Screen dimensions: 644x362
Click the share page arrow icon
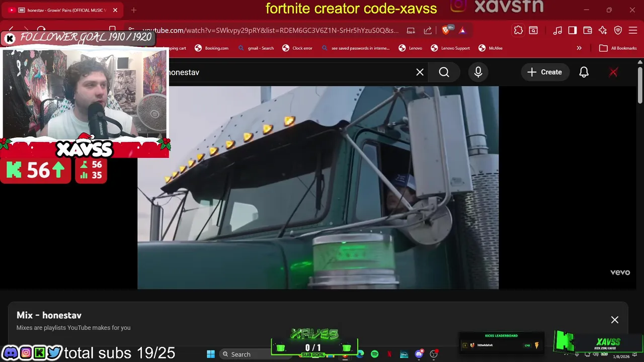(x=428, y=30)
